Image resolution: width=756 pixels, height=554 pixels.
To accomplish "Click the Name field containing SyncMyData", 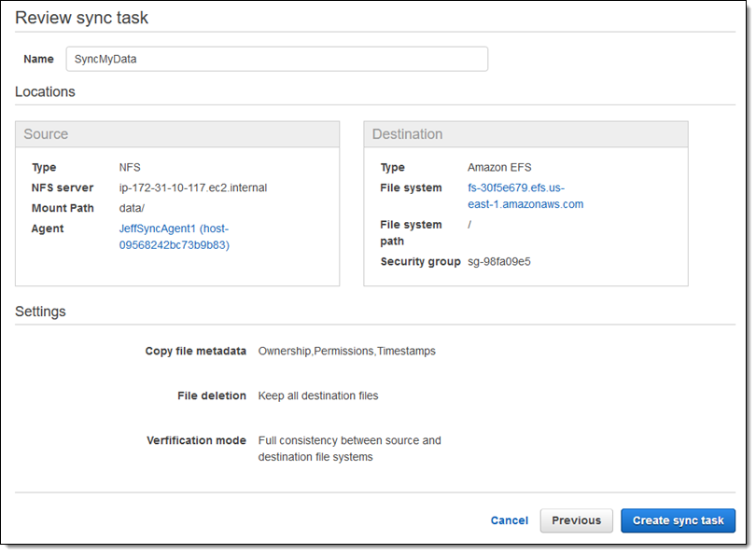I will [276, 59].
